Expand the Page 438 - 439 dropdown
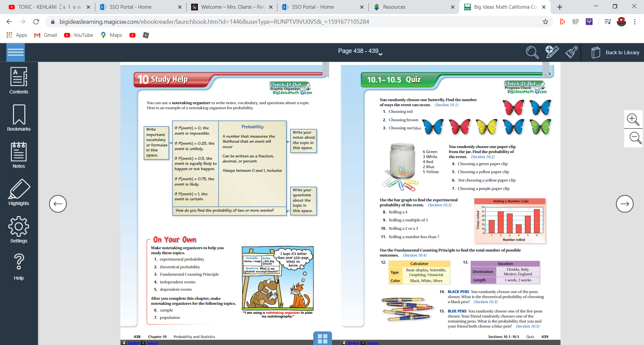644x345 pixels. point(360,51)
